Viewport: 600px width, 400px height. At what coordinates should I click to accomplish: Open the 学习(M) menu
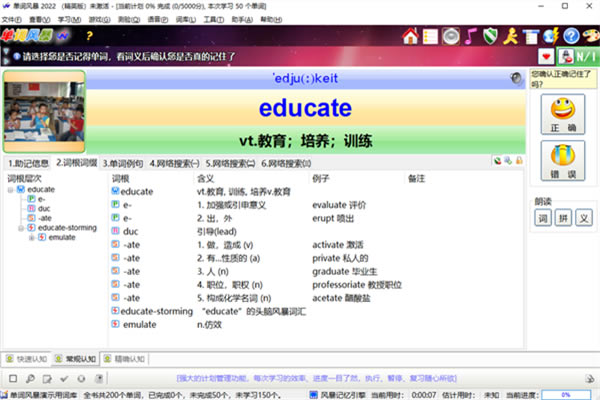[69, 18]
